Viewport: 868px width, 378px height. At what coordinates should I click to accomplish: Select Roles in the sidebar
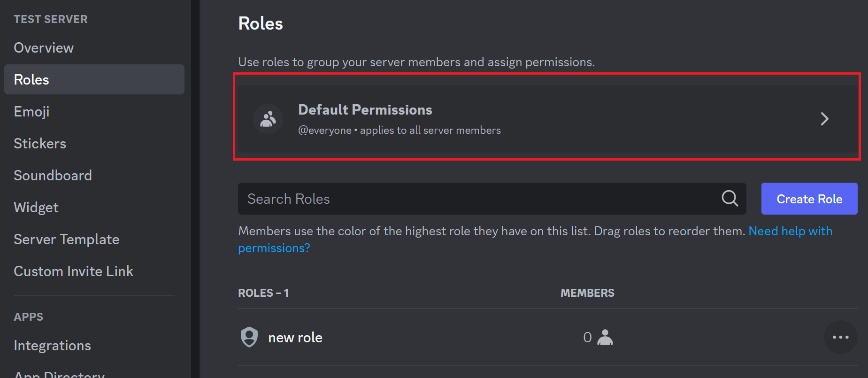pos(94,79)
